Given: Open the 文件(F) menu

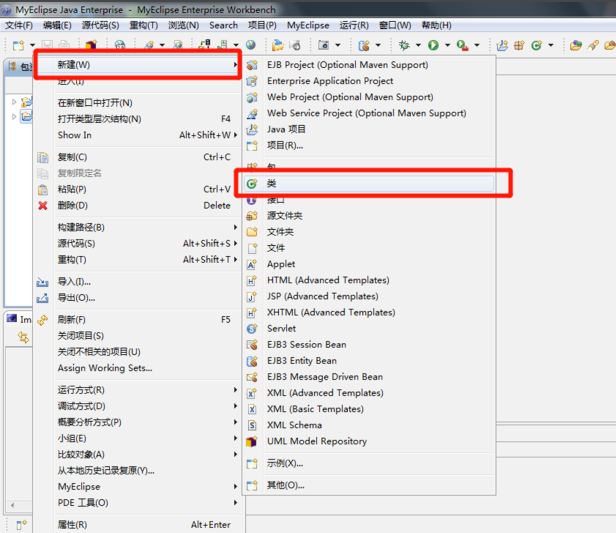Looking at the screenshot, I should pyautogui.click(x=18, y=26).
